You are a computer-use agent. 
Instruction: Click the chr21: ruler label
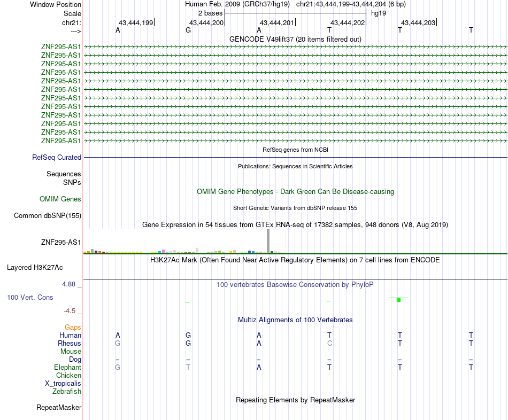point(71,22)
